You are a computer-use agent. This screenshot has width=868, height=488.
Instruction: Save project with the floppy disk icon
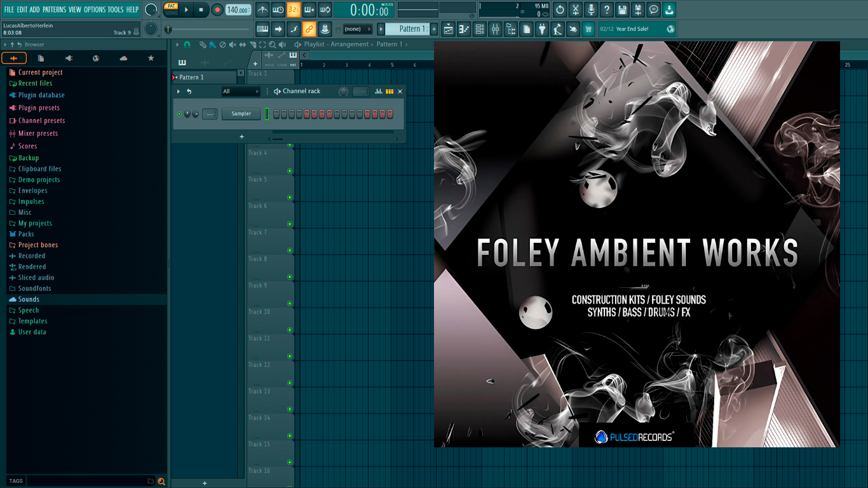coord(622,10)
